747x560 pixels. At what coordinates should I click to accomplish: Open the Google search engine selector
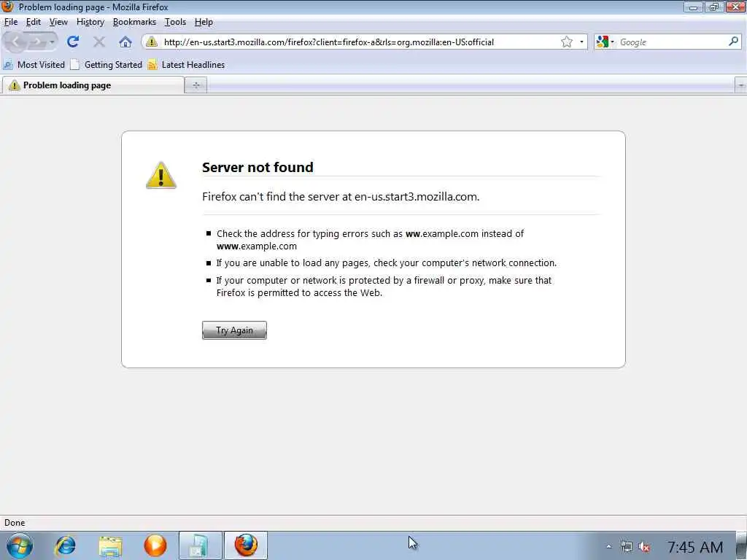click(605, 42)
